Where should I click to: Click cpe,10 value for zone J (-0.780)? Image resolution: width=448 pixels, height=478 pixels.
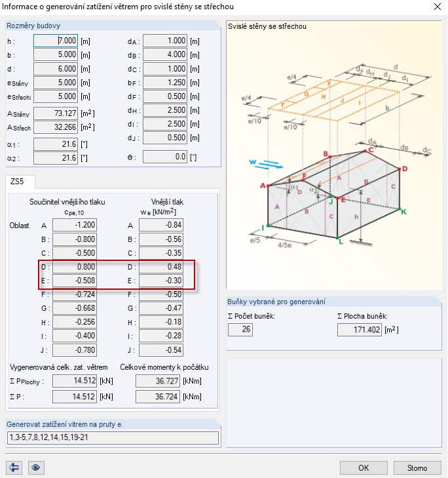[75, 350]
